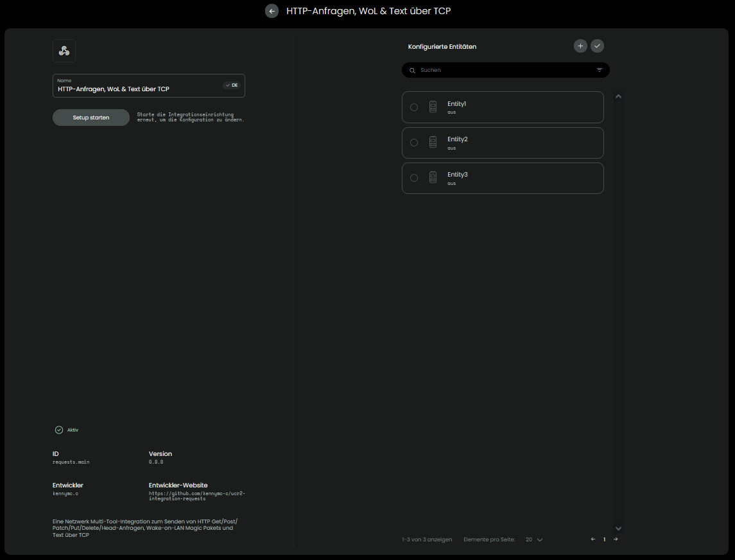Click the scroll up chevron in entity list

[x=618, y=96]
